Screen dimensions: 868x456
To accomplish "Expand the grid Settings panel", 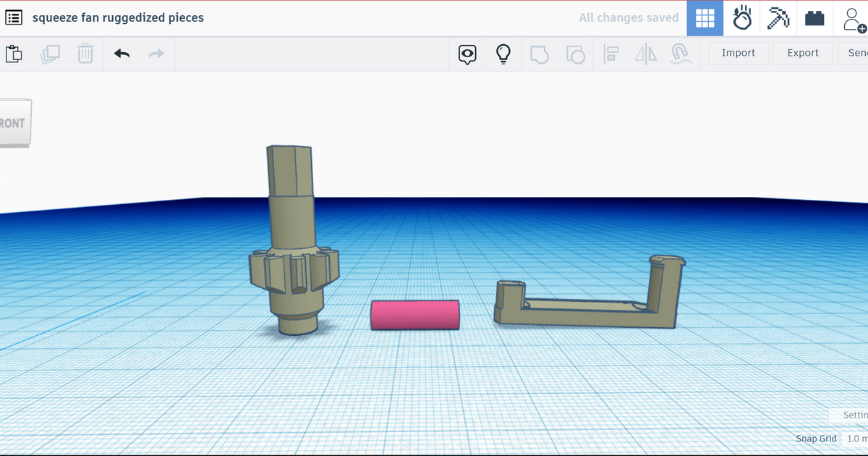I will [854, 415].
